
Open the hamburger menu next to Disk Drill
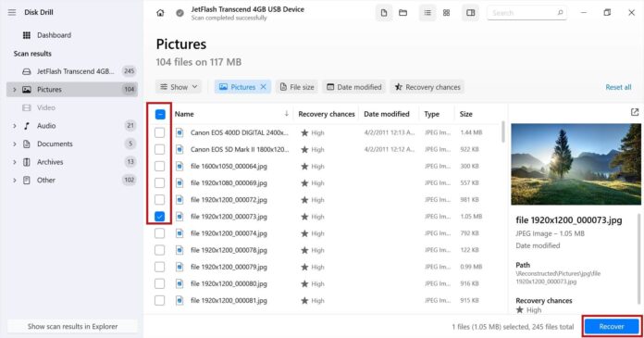12,12
